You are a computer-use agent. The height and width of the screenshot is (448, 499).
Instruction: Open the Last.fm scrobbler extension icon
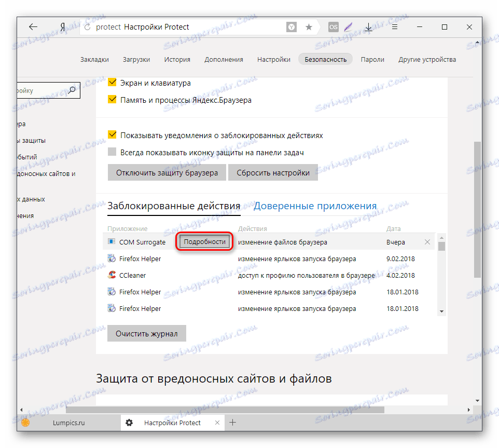tap(333, 27)
